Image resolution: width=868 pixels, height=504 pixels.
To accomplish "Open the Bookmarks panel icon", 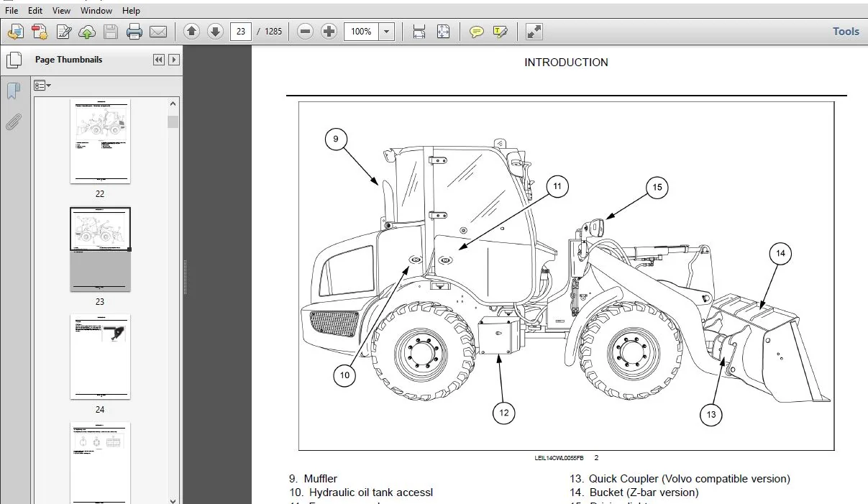I will point(13,91).
